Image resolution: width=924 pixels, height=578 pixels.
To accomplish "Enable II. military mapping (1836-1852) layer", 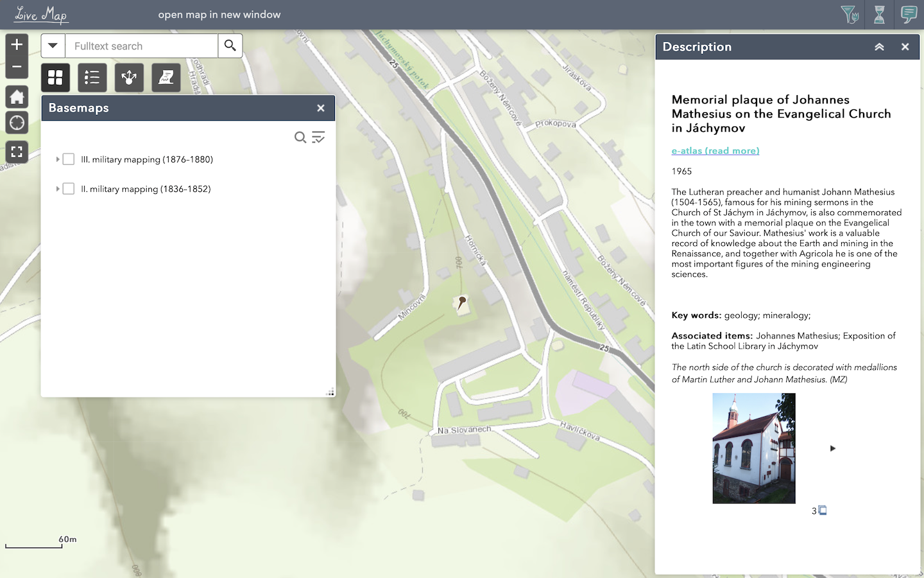I will (x=69, y=189).
